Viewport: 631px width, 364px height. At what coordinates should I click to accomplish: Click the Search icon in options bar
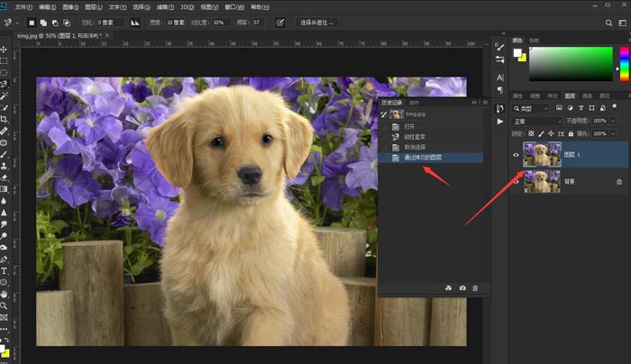click(608, 23)
